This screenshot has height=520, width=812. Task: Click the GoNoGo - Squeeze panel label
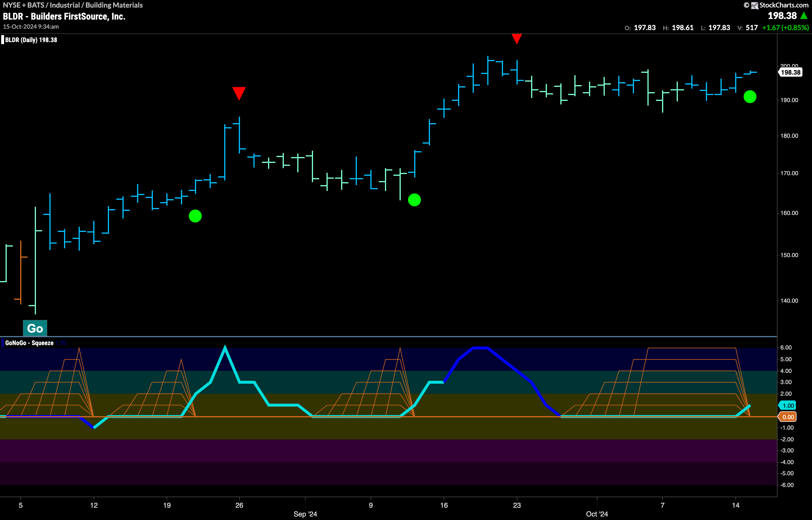click(29, 343)
